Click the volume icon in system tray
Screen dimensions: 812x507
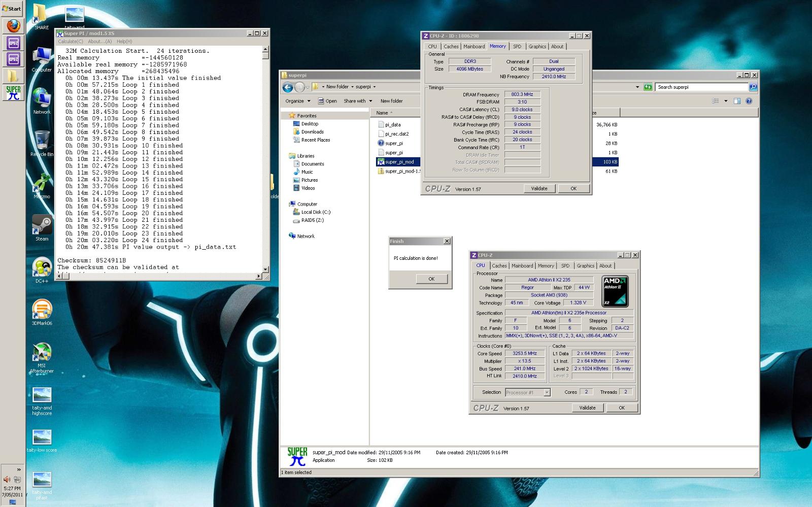coord(7,479)
